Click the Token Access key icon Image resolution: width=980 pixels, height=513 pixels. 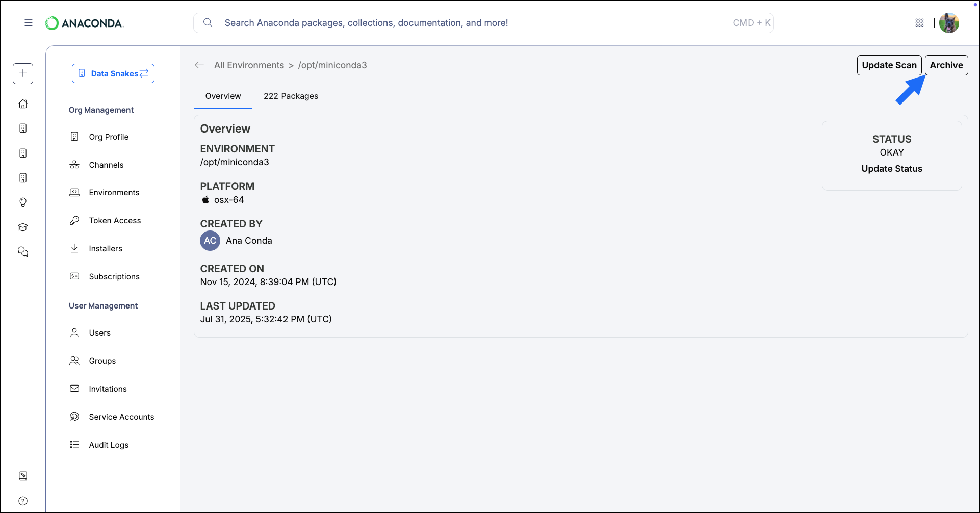coord(74,220)
